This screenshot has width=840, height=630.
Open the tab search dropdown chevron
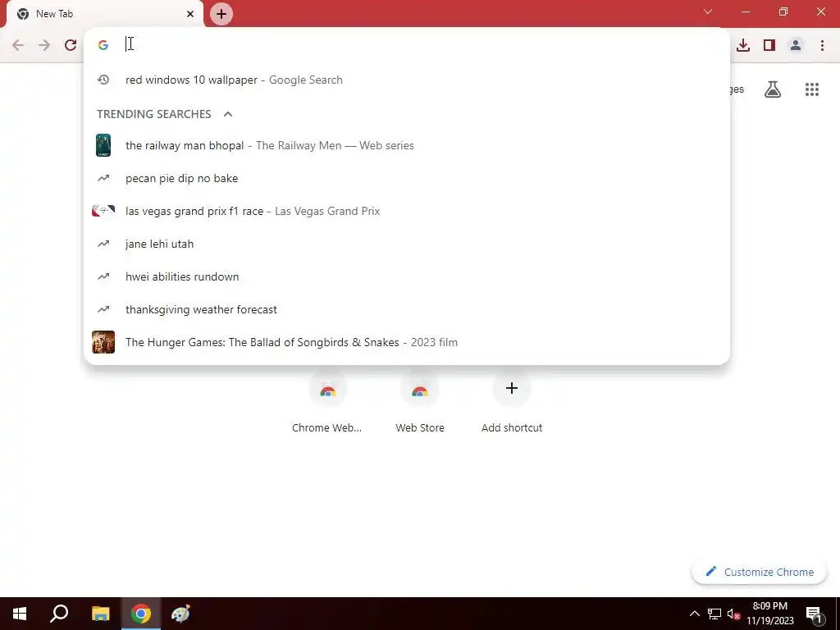[708, 11]
